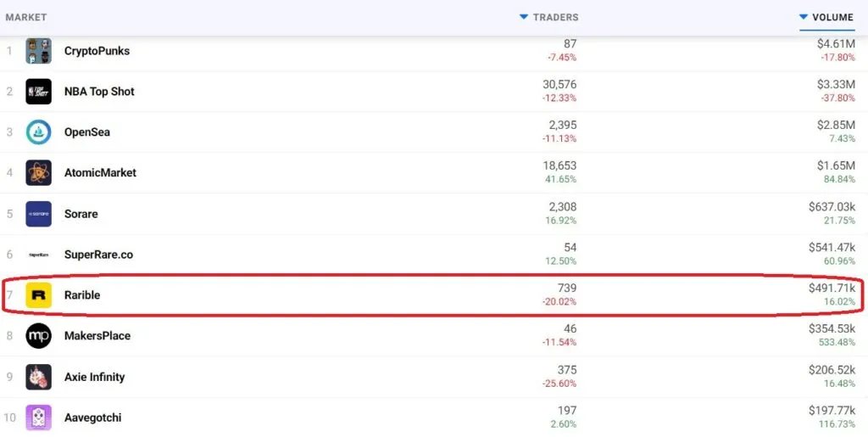The image size is (868, 437).
Task: Open the Rarible market link
Action: [x=82, y=295]
